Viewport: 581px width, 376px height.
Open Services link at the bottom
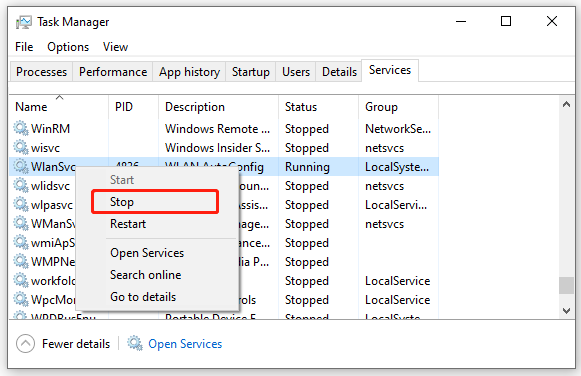pos(185,344)
